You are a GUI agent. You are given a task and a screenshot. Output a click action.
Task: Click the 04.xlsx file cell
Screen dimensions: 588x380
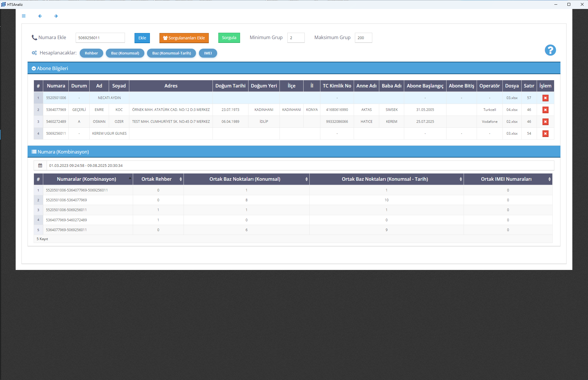512,110
